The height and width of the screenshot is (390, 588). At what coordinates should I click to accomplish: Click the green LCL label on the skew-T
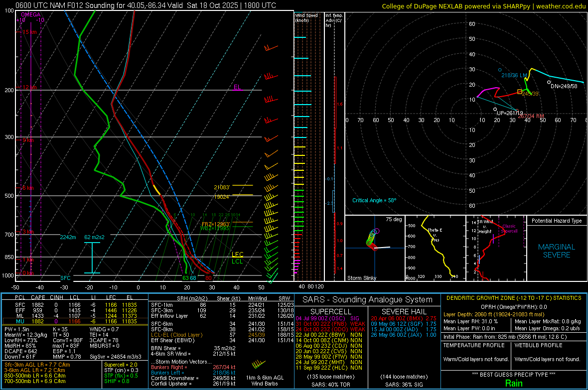point(237,261)
